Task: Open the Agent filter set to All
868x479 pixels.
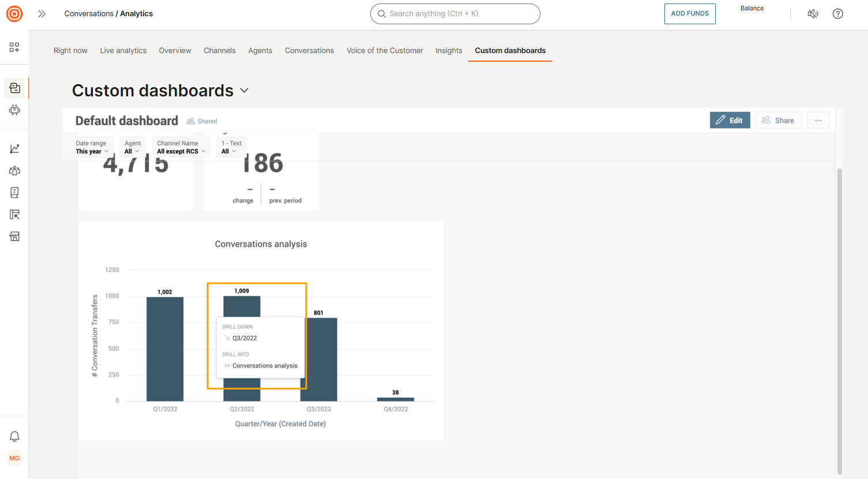Action: 133,147
